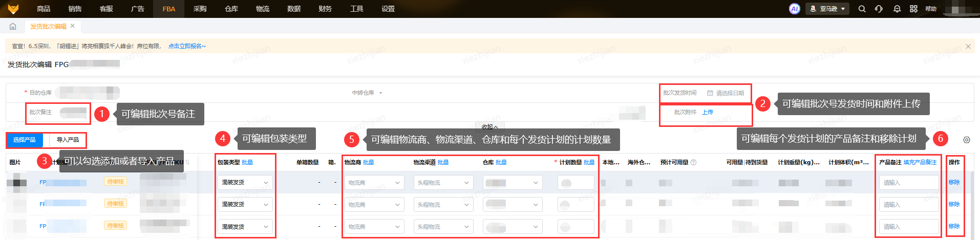Click 批量 next to 包装类型
The image size is (980, 240).
tap(247, 162)
